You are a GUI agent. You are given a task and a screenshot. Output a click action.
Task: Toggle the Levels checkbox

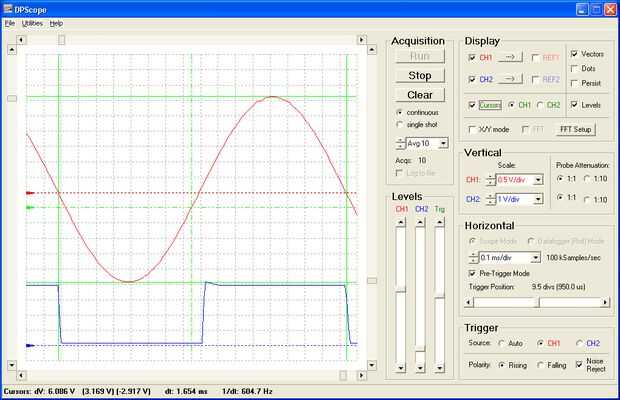(x=574, y=105)
